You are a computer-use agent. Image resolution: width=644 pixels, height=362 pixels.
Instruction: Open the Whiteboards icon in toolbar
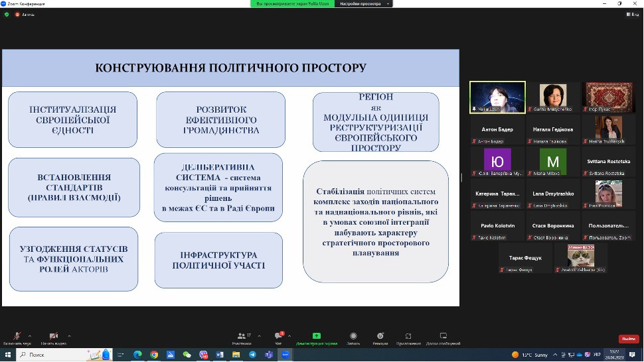coord(443,337)
